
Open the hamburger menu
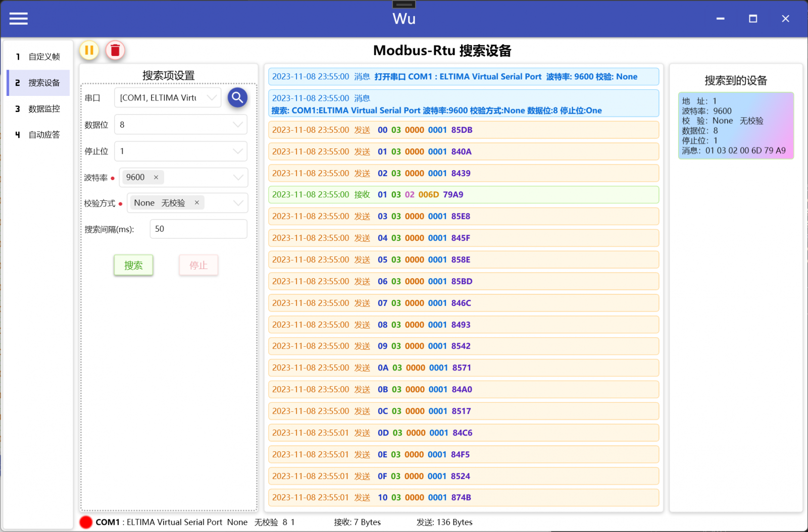(18, 19)
